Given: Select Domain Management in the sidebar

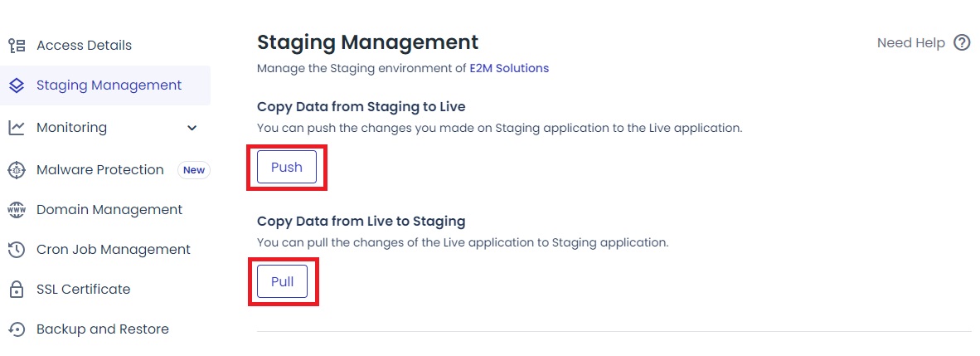Looking at the screenshot, I should pos(109,210).
